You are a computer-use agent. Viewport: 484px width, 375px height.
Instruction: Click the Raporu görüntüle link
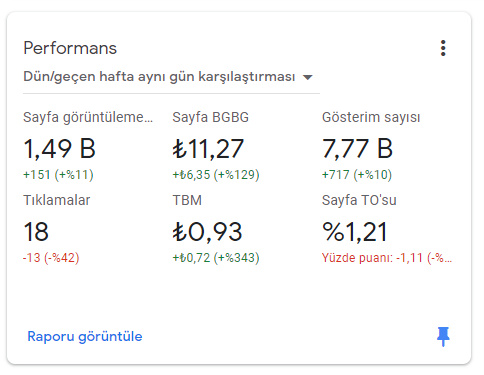(85, 336)
